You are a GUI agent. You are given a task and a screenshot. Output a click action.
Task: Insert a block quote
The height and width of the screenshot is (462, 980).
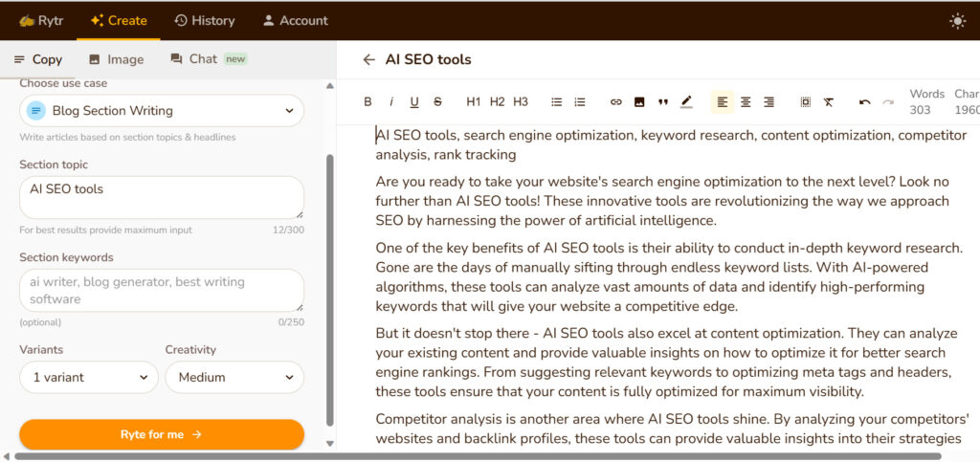[x=663, y=101]
